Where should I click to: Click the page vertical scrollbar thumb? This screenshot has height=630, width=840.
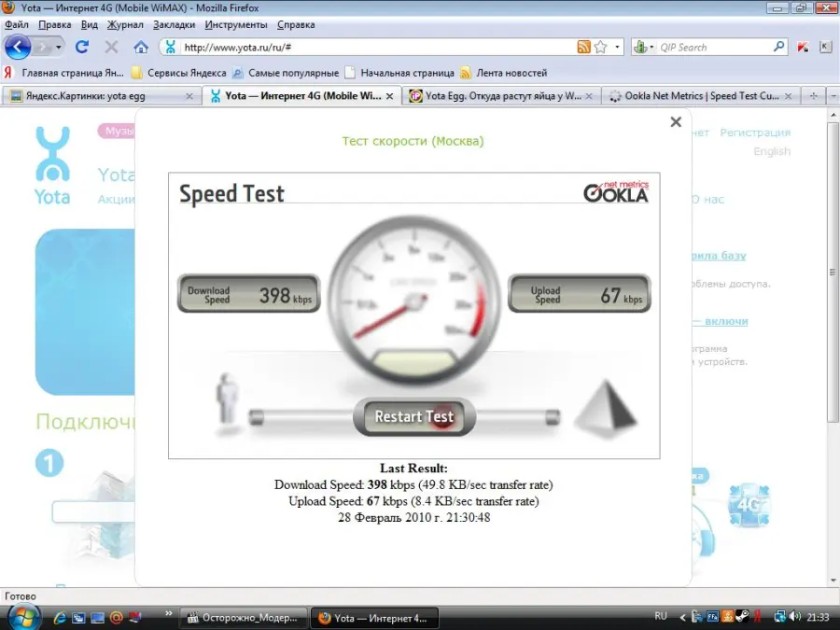pyautogui.click(x=833, y=271)
